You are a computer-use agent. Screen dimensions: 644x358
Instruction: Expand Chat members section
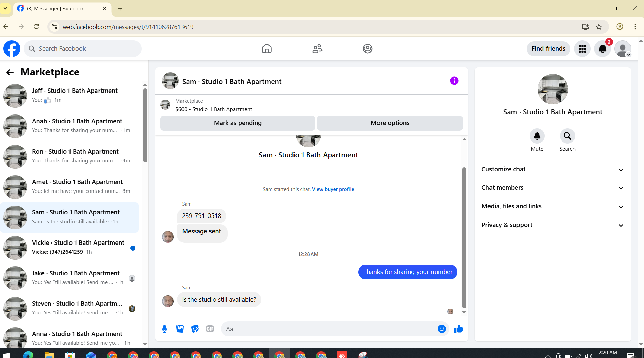point(553,188)
